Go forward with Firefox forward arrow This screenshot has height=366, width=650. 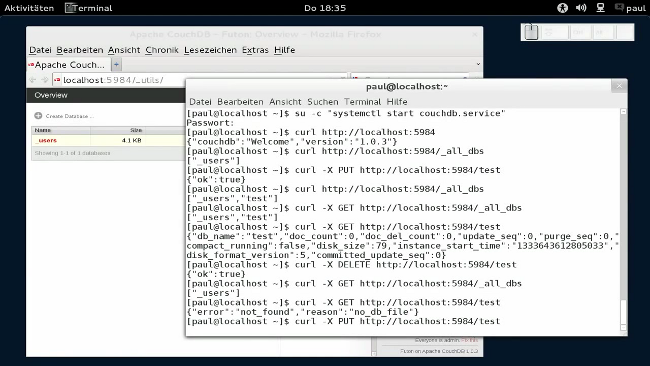[x=44, y=80]
